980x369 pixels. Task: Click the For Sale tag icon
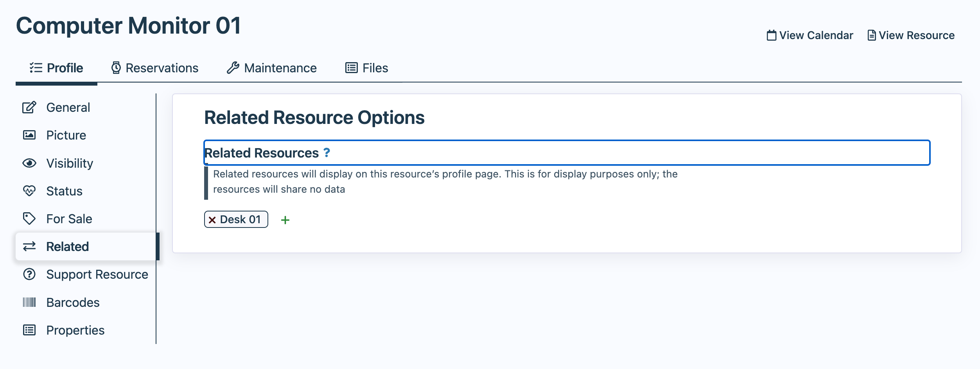(x=29, y=219)
